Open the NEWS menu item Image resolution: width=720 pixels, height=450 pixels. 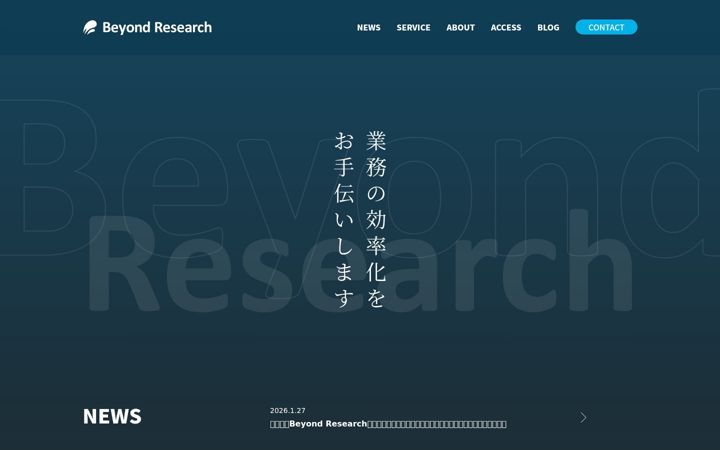coord(369,28)
